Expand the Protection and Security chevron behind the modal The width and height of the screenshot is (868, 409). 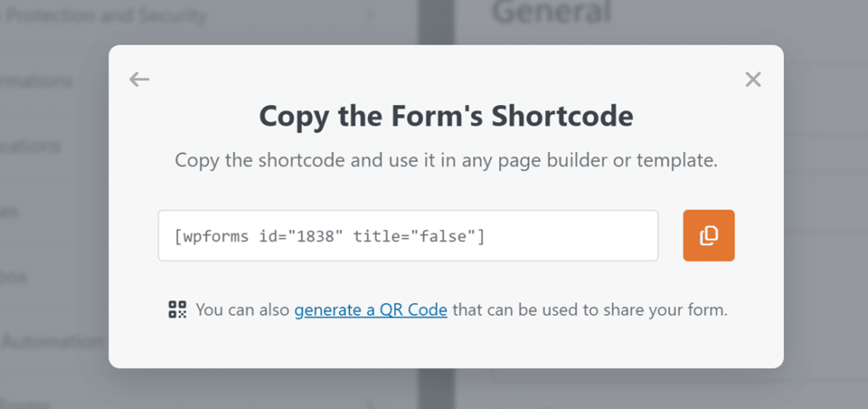tap(370, 17)
